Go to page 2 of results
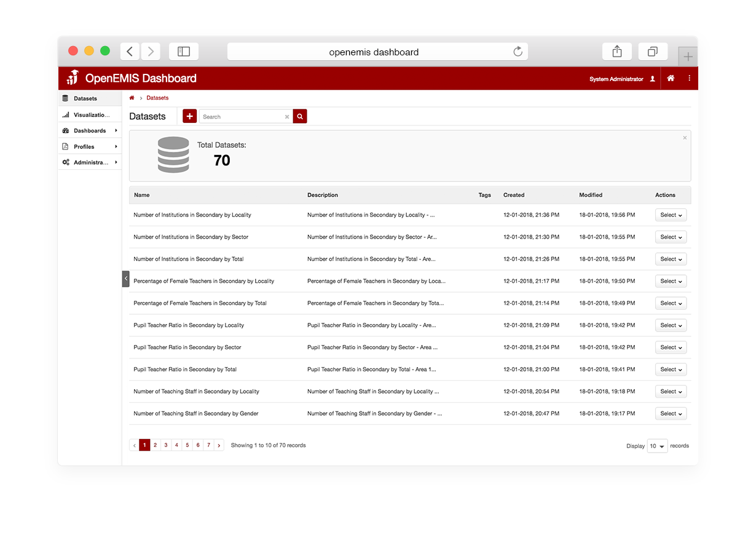The height and width of the screenshot is (551, 756). tap(156, 445)
